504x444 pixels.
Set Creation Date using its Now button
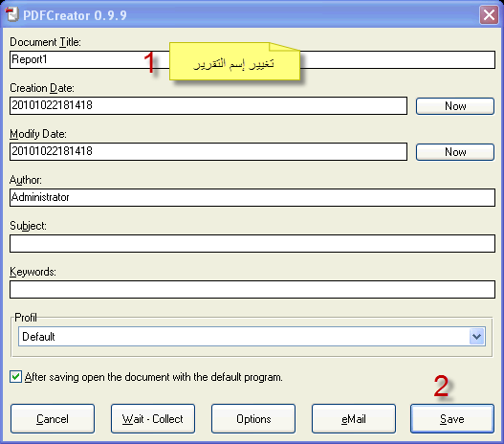(455, 106)
